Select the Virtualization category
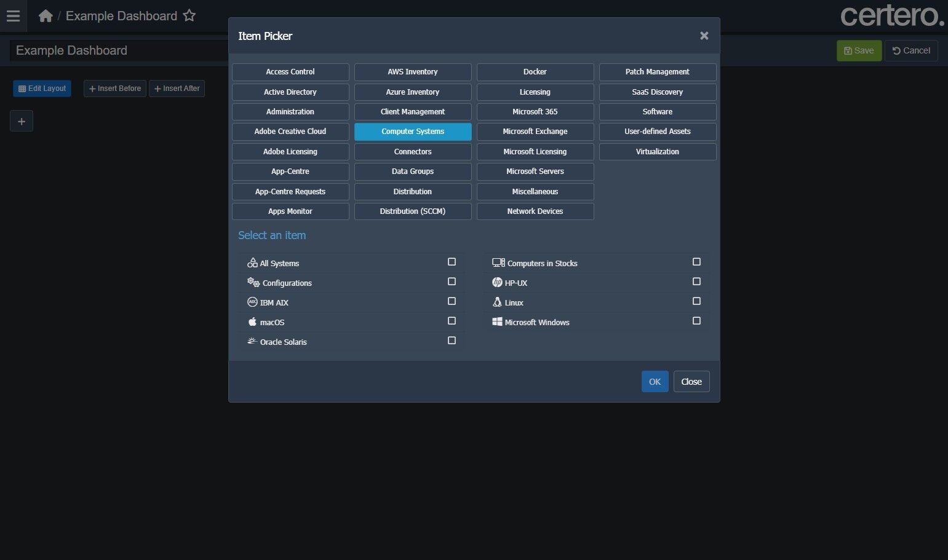 (658, 152)
